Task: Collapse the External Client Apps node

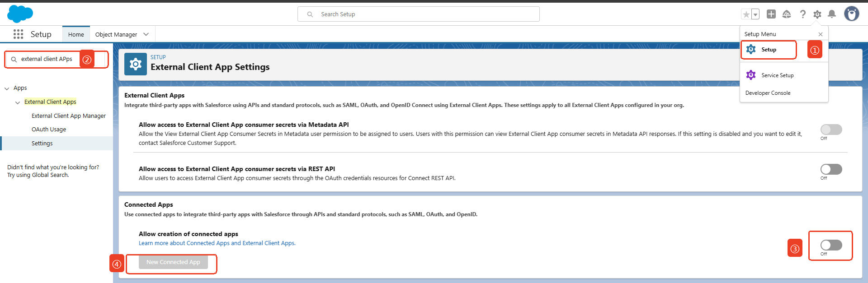Action: click(x=18, y=102)
